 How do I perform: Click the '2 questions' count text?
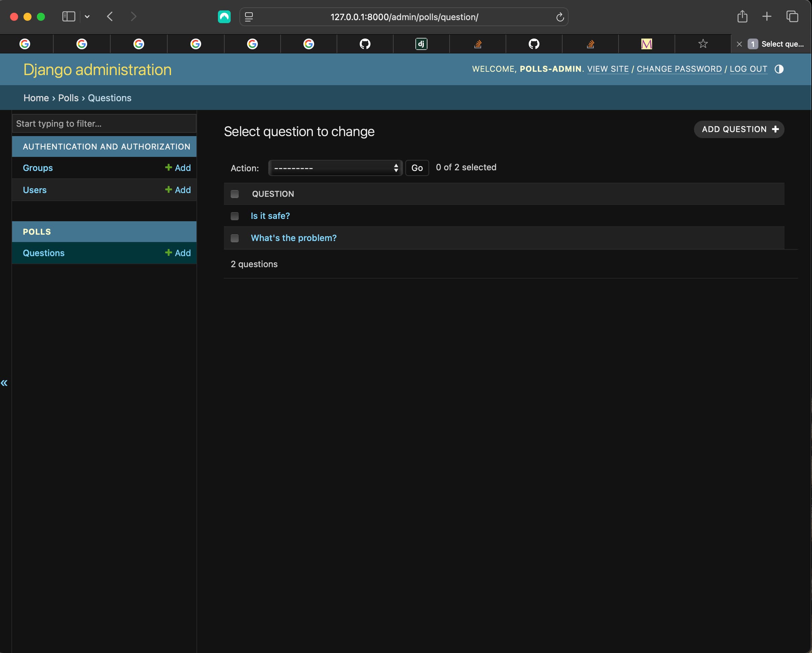(x=254, y=264)
